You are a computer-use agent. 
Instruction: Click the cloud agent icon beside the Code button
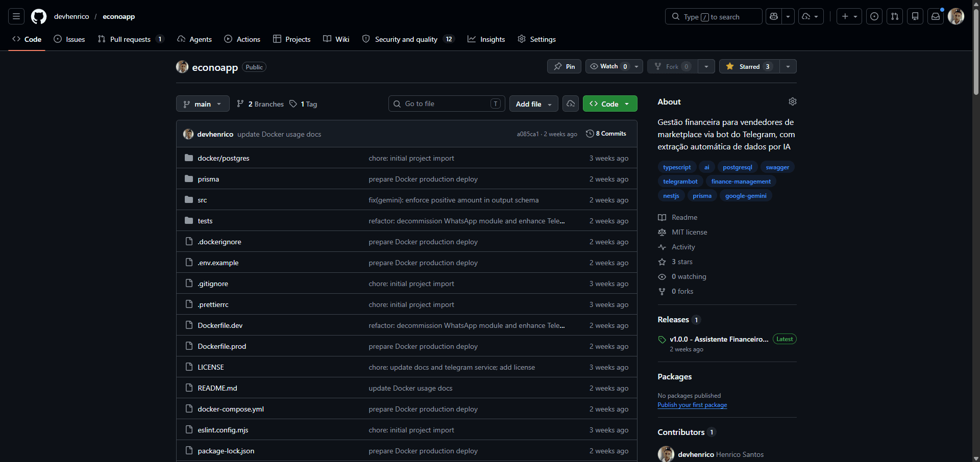571,104
